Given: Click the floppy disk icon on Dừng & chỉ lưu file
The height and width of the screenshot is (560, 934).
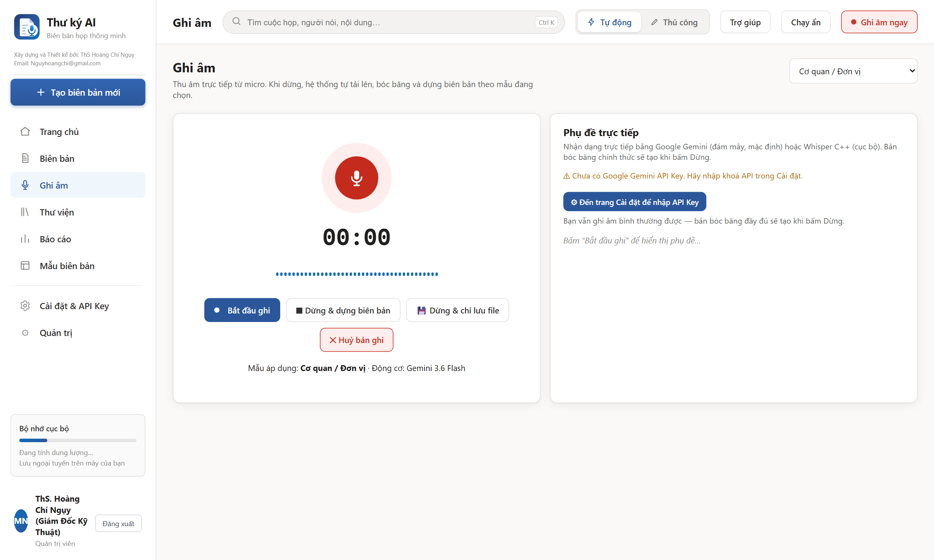Looking at the screenshot, I should (421, 310).
